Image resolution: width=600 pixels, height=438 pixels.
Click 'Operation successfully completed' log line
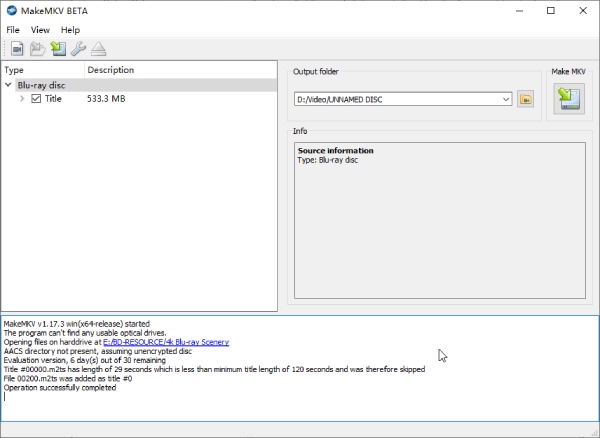[60, 388]
